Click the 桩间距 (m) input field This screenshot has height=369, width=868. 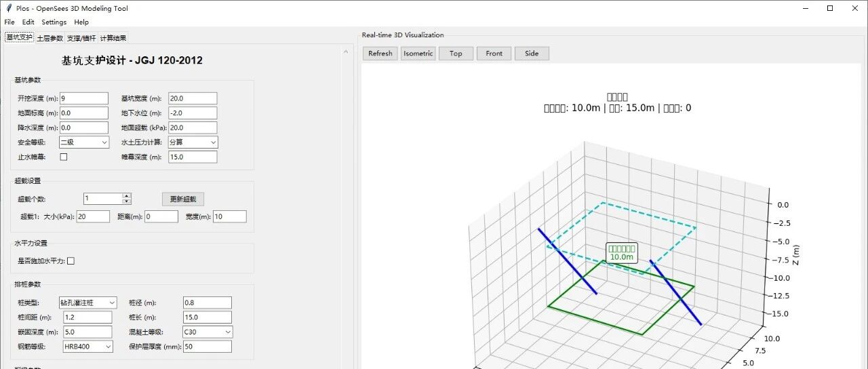tap(87, 317)
